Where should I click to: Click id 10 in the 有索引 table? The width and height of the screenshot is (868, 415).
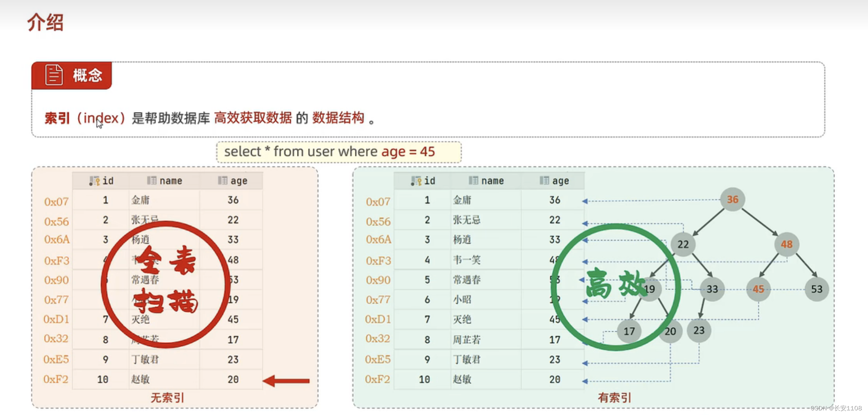pos(424,379)
